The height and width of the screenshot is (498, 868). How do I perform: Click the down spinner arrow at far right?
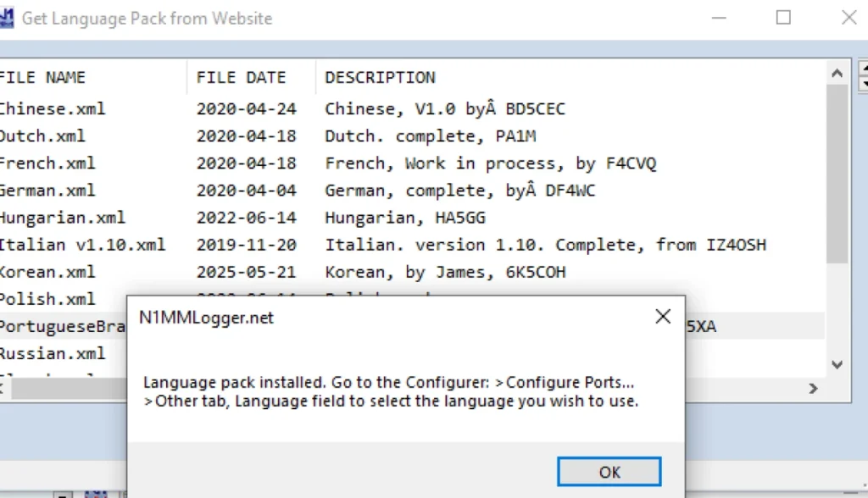coord(863,84)
